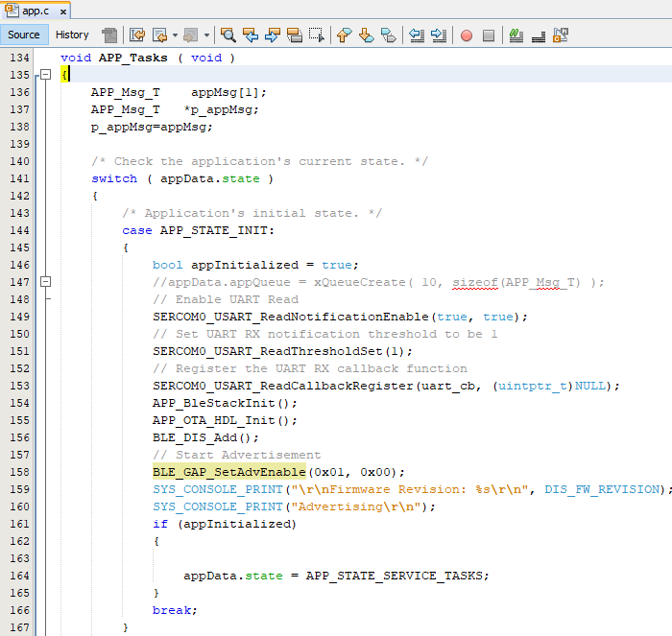Viewport: 672px width, 636px height.
Task: Collapse the APP_Tasks function fold at line 135
Action: 45,75
